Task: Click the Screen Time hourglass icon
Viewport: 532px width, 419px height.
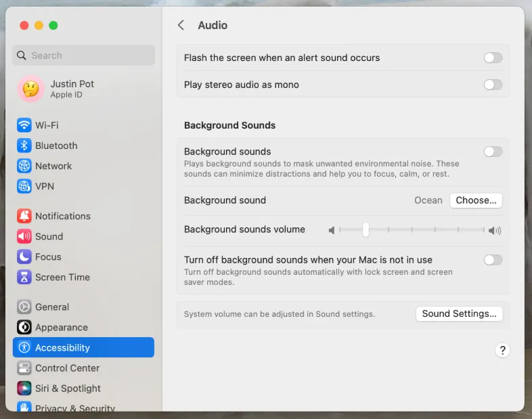Action: coord(24,277)
